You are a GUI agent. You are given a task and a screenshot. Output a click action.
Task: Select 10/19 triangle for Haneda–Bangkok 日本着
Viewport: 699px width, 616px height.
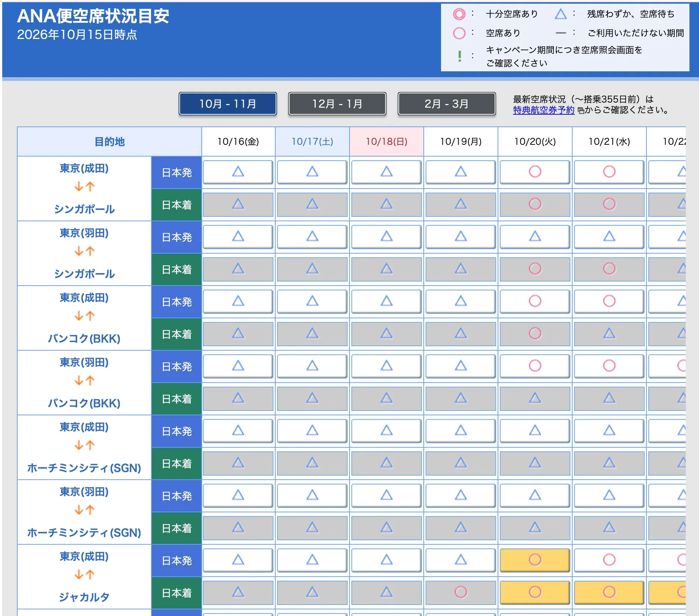[460, 398]
